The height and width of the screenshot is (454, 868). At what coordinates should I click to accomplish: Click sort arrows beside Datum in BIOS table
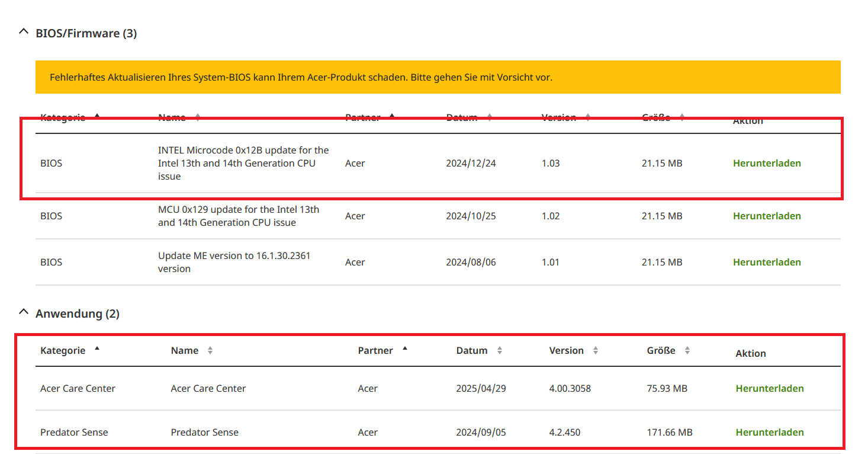point(489,117)
